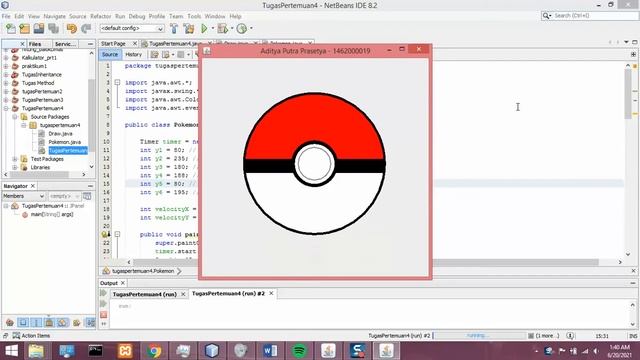Click the Open Project toolbar icon

pyautogui.click(x=39, y=29)
